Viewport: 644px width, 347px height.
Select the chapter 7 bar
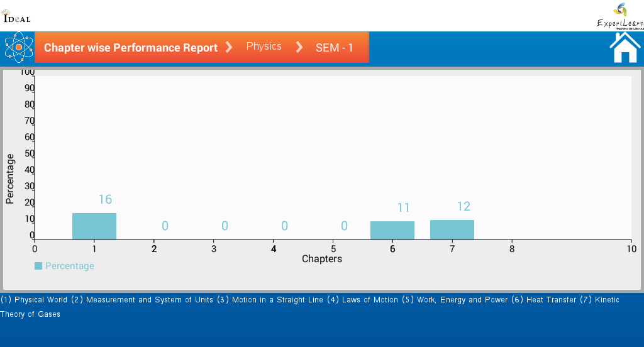coord(452,229)
